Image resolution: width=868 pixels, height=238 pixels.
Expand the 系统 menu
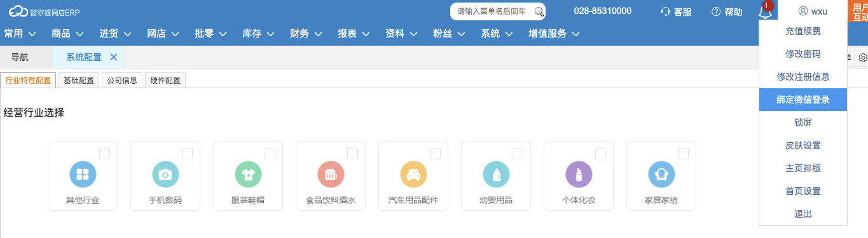(497, 34)
